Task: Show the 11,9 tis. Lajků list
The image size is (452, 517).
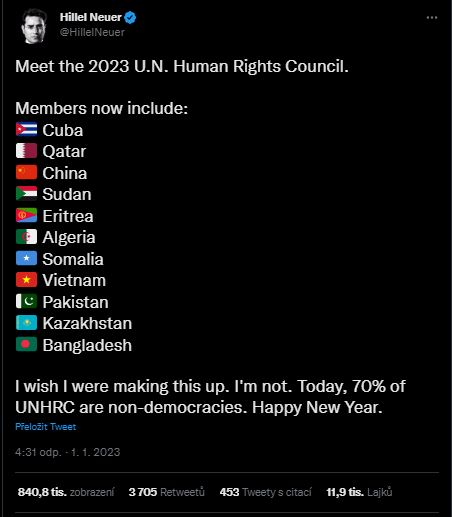Action: click(x=359, y=492)
